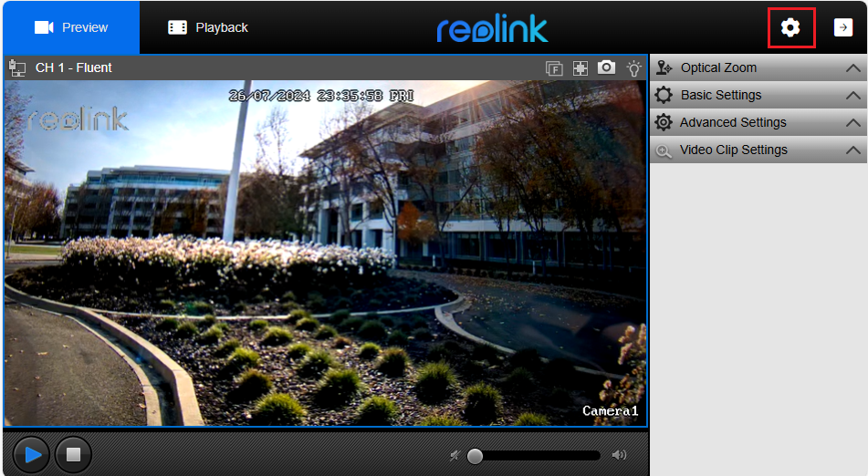Click the Reolink logo in the header
The height and width of the screenshot is (476, 868).
click(492, 28)
